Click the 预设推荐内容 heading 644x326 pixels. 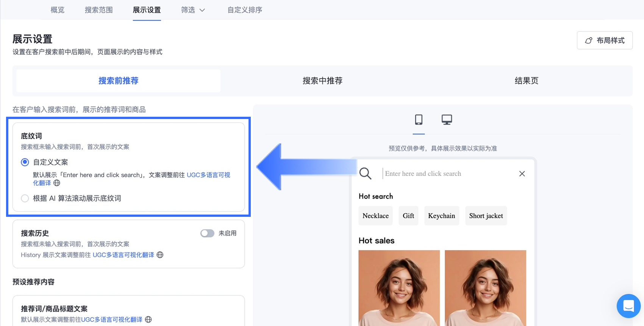(34, 282)
